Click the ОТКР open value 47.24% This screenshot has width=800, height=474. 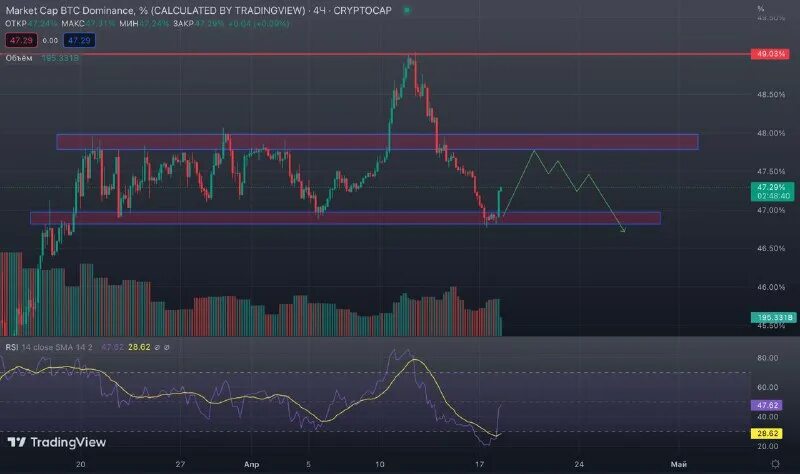[43, 23]
